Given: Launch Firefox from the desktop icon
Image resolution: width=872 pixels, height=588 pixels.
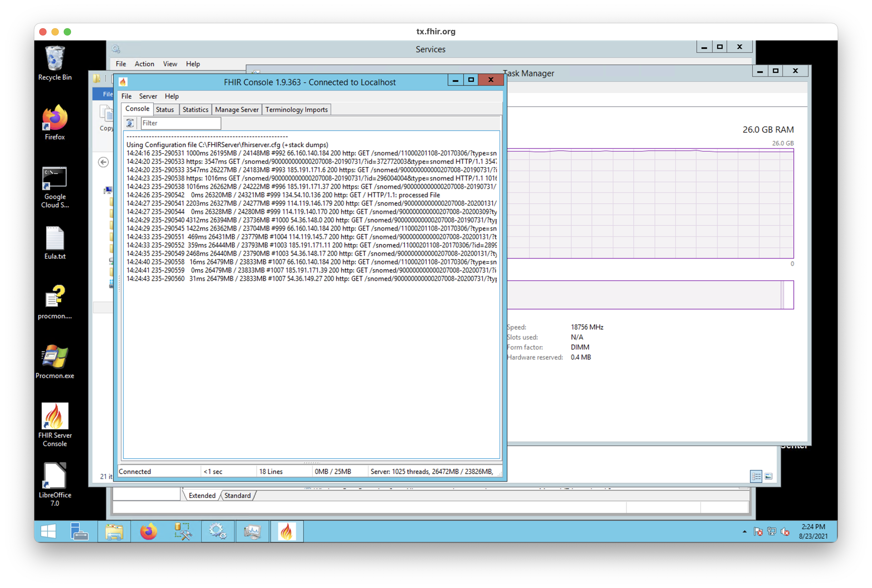Looking at the screenshot, I should point(55,122).
